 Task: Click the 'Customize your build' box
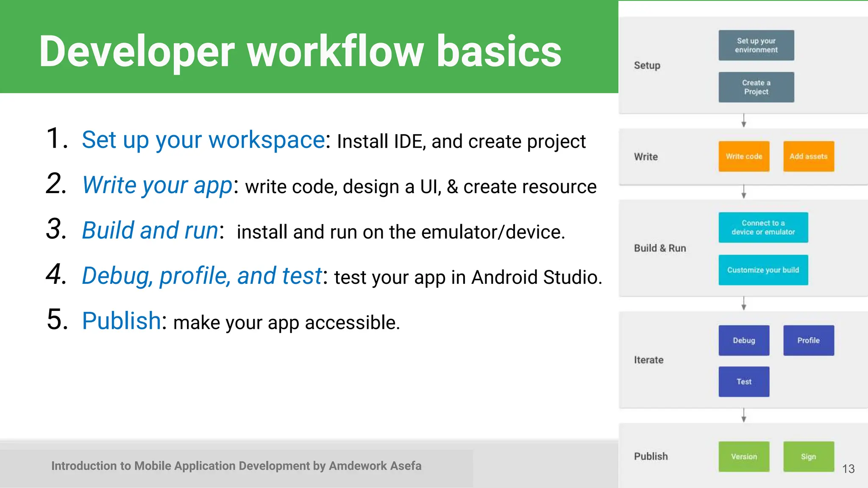(763, 270)
